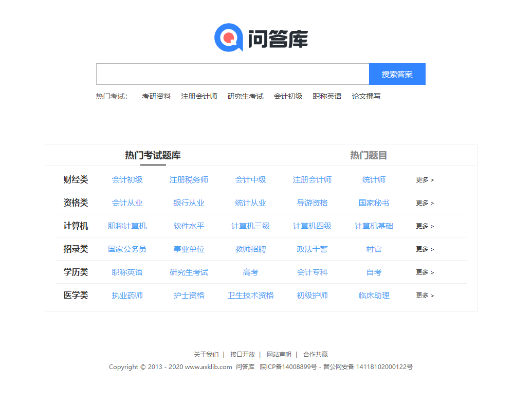Open hot exam link 会计初级 below search

coord(288,96)
